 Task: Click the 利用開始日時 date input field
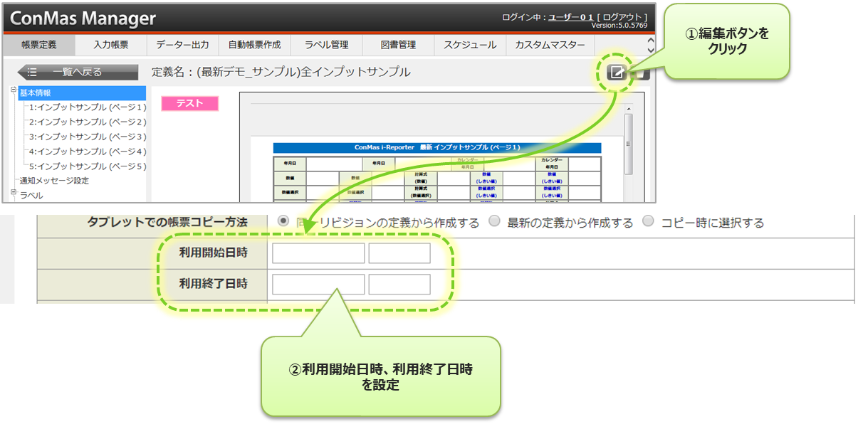click(x=318, y=253)
